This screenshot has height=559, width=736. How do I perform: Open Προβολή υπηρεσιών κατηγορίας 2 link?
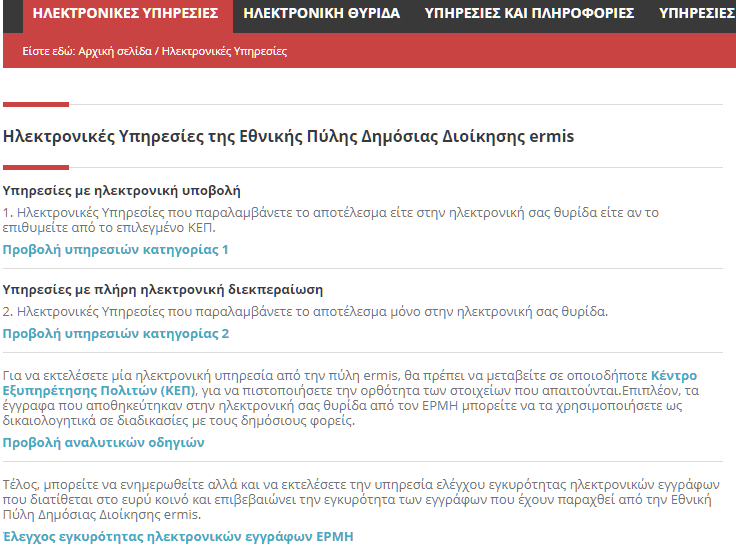(x=115, y=334)
